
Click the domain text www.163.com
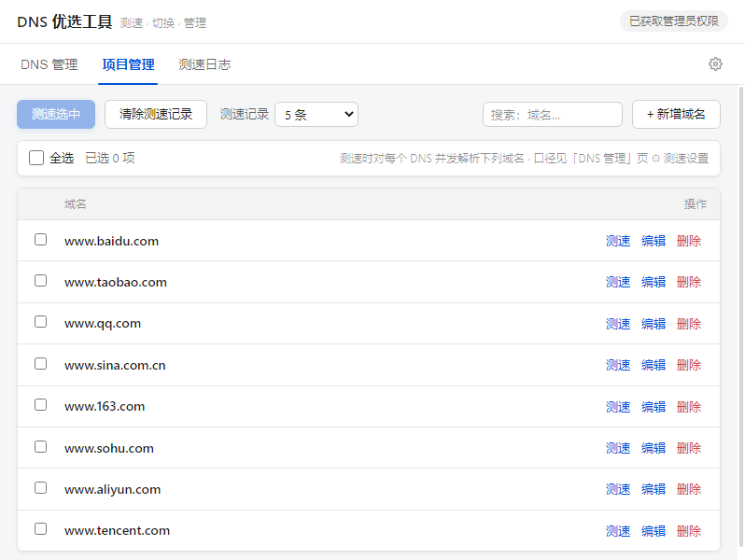(105, 407)
